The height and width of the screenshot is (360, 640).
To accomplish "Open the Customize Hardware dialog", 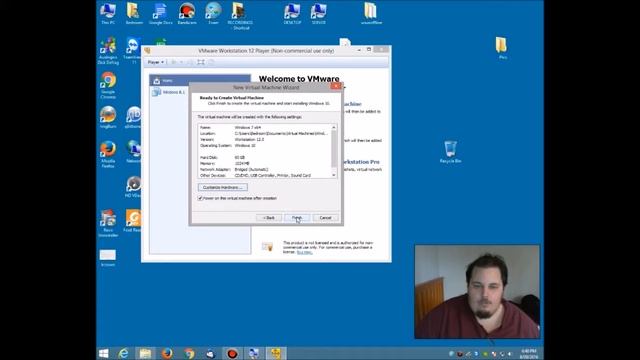I will (x=222, y=187).
